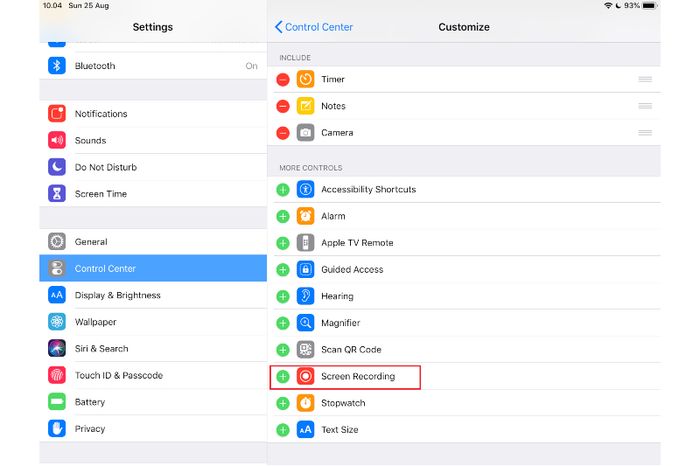The width and height of the screenshot is (700, 466).
Task: Click the Display & Brightness icon
Action: 57,295
